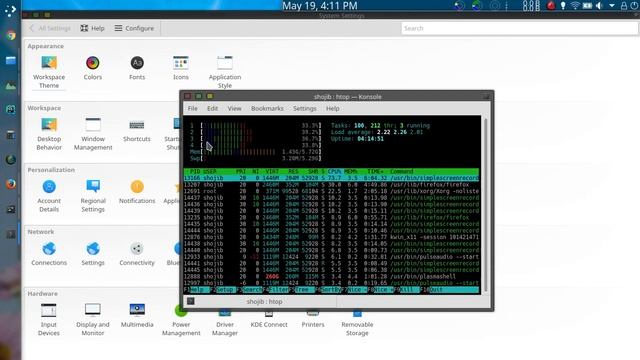Select htop row /usr/bin/plasmashell
The image size is (640, 360).
pos(331,276)
